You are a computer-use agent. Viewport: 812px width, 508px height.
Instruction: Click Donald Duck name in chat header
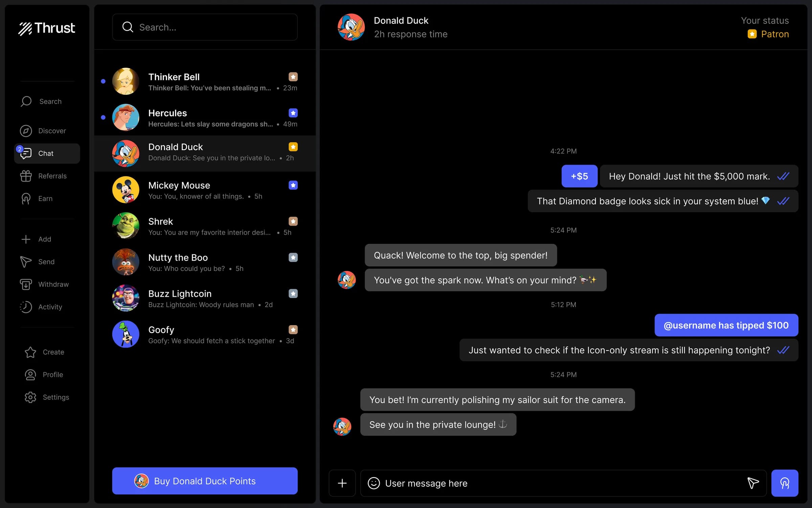tap(401, 21)
